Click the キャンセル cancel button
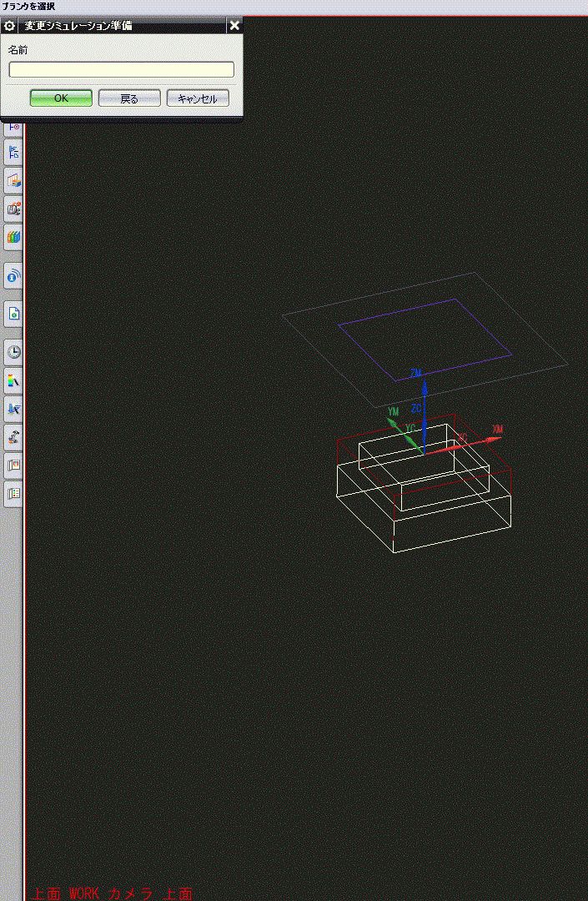Image resolution: width=588 pixels, height=901 pixels. [198, 98]
